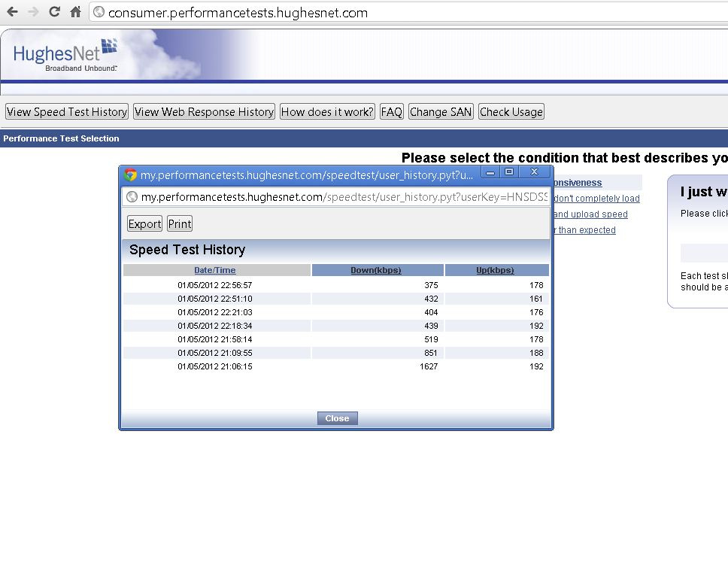Open View Web Response History
The height and width of the screenshot is (583, 728).
point(205,111)
